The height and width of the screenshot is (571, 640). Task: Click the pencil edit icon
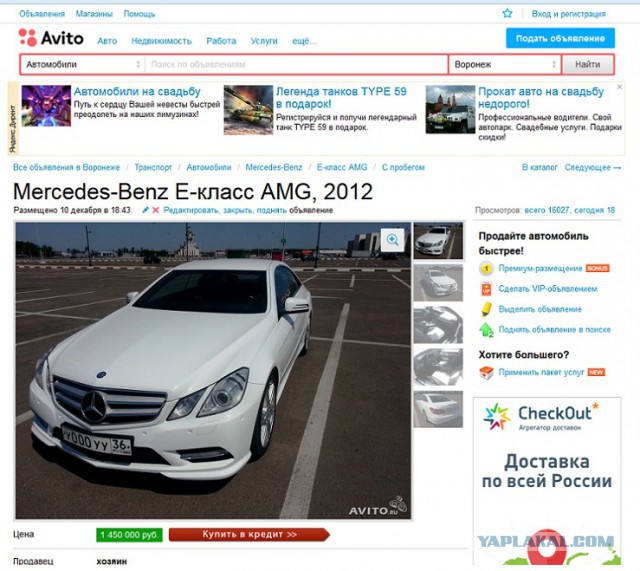click(145, 210)
